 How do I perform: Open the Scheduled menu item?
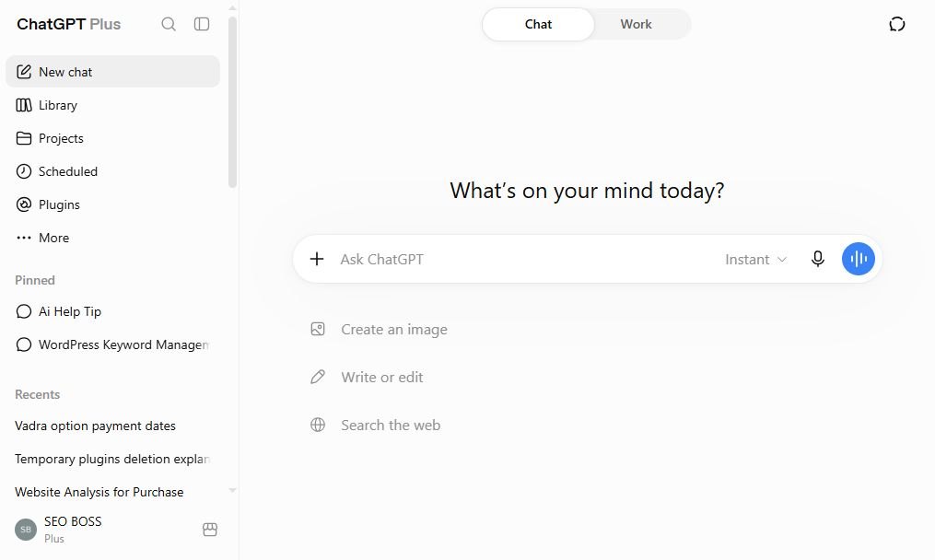click(112, 171)
